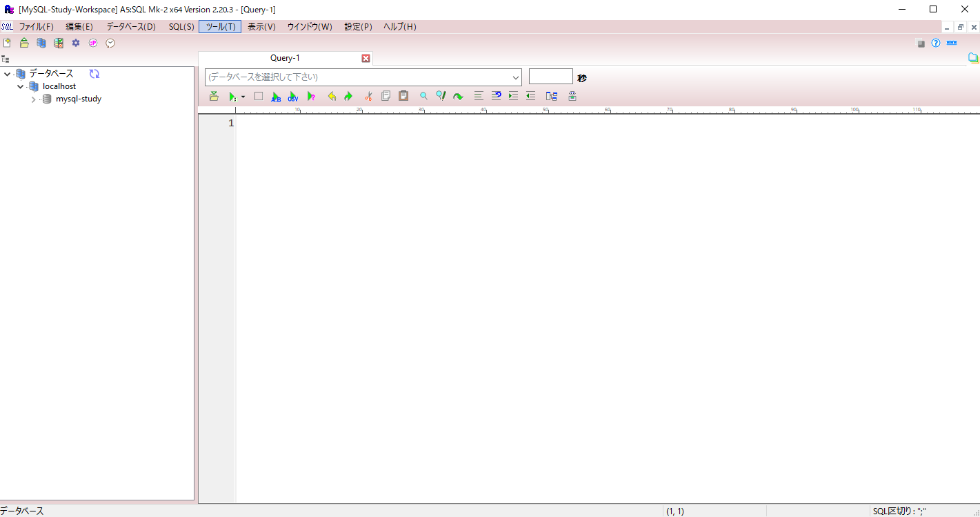Run the query with the green play icon

pyautogui.click(x=232, y=97)
